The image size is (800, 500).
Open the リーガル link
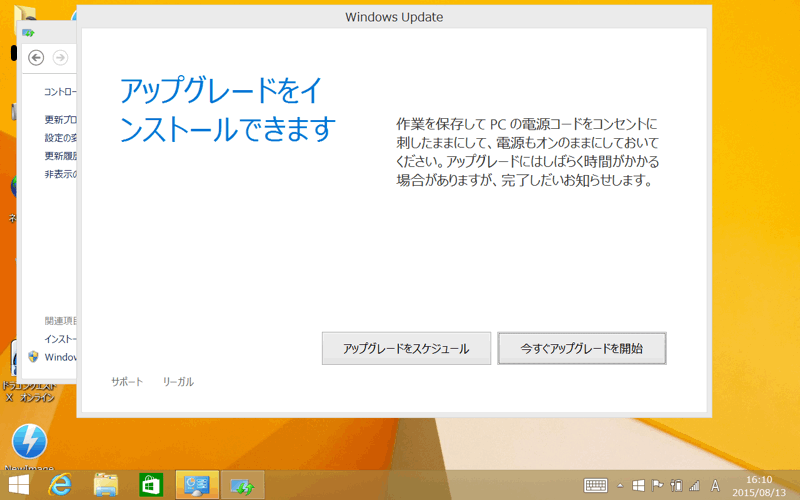(x=178, y=382)
